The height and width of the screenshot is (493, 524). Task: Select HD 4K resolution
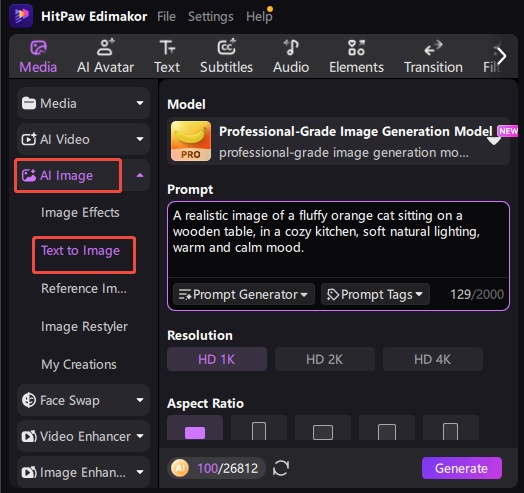(x=432, y=359)
